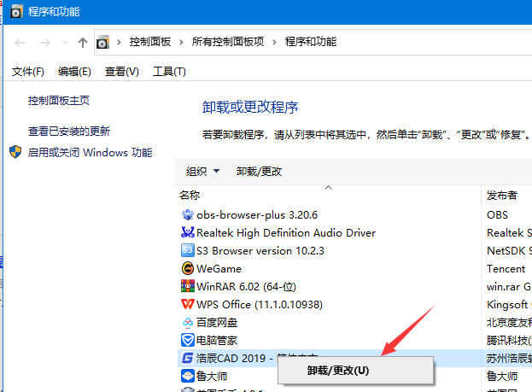Open the 文件(F) menu
This screenshot has width=532, height=392.
coord(28,72)
